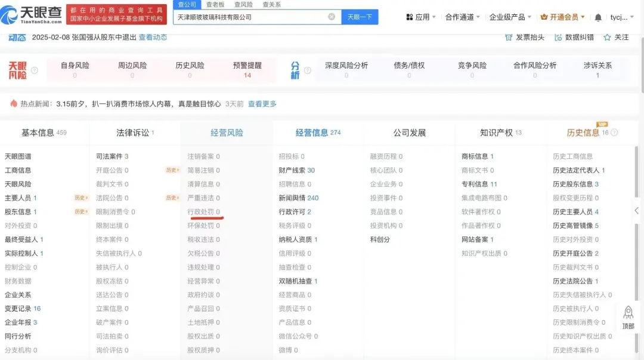Viewport: 644px width, 360px height.
Task: Click the help icon beside 历史信息
Action: pos(614,133)
